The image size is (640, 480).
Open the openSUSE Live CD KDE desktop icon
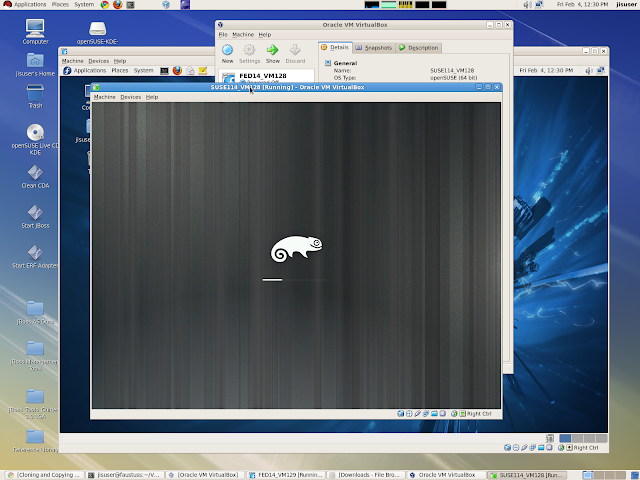coord(35,139)
